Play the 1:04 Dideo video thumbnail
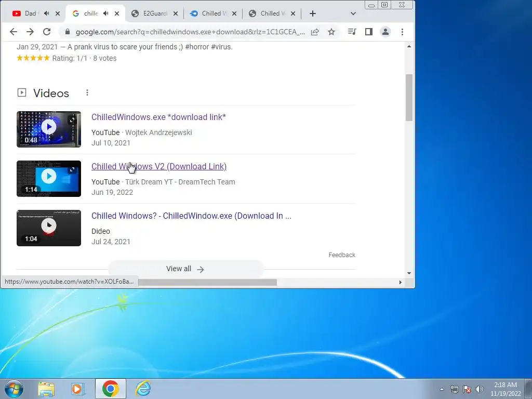The height and width of the screenshot is (399, 532). [49, 228]
